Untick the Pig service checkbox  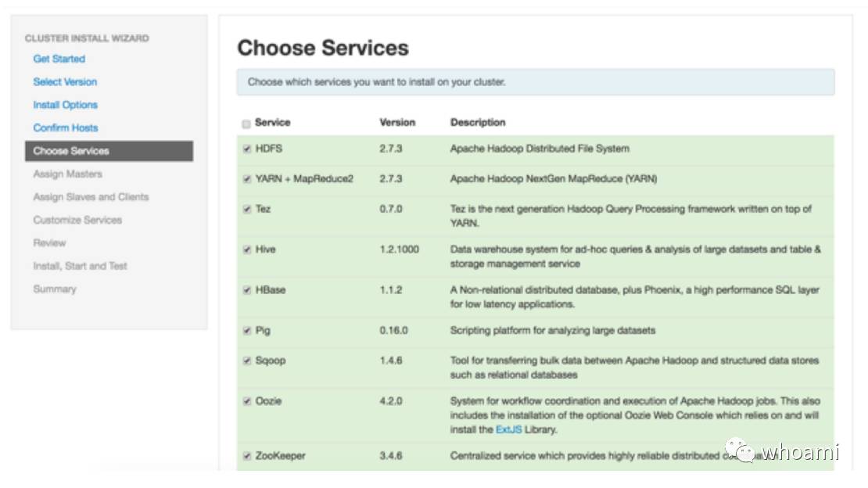point(247,331)
